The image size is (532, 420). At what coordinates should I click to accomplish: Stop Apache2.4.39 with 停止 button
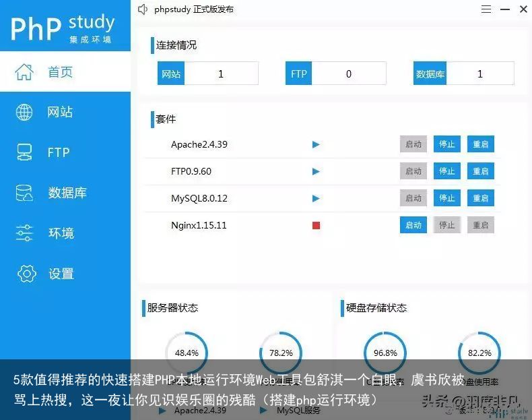click(x=447, y=144)
